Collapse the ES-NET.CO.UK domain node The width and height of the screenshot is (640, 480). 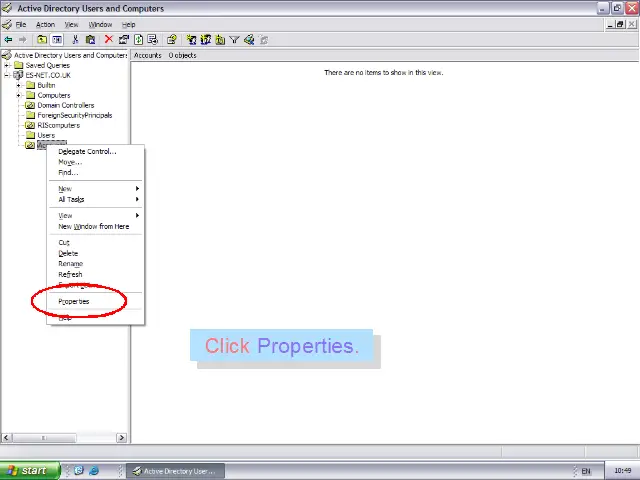(7, 75)
